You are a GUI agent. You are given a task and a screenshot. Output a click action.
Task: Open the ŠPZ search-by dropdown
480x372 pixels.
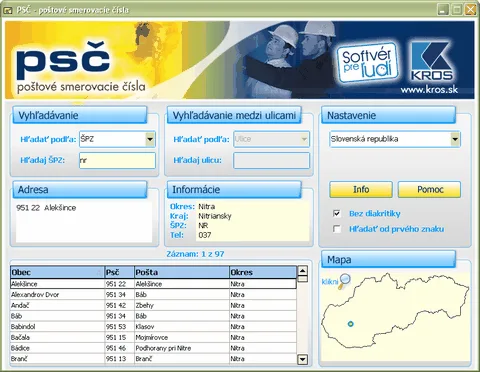pyautogui.click(x=150, y=139)
